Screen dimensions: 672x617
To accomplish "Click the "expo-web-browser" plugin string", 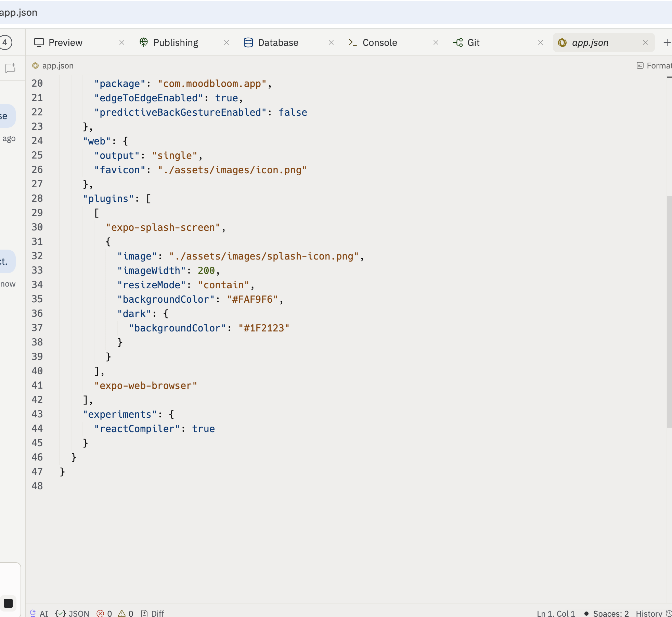I will (146, 386).
